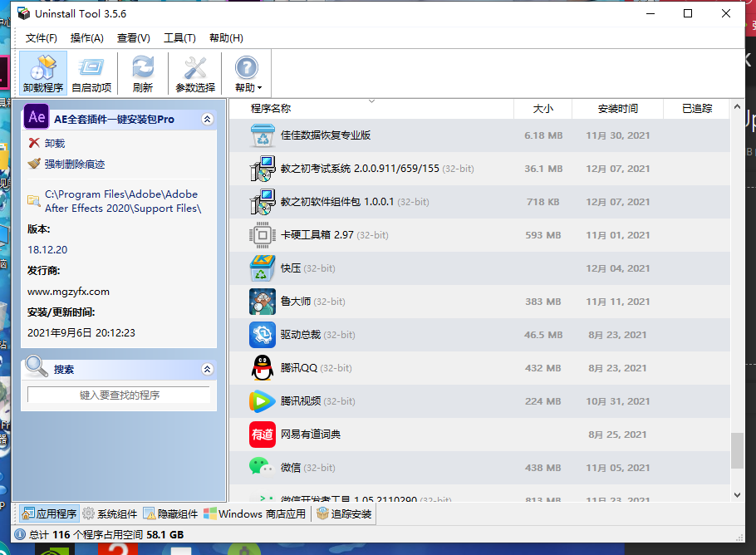The height and width of the screenshot is (555, 756).
Task: Click the scroll down arrow of list
Action: (x=737, y=494)
